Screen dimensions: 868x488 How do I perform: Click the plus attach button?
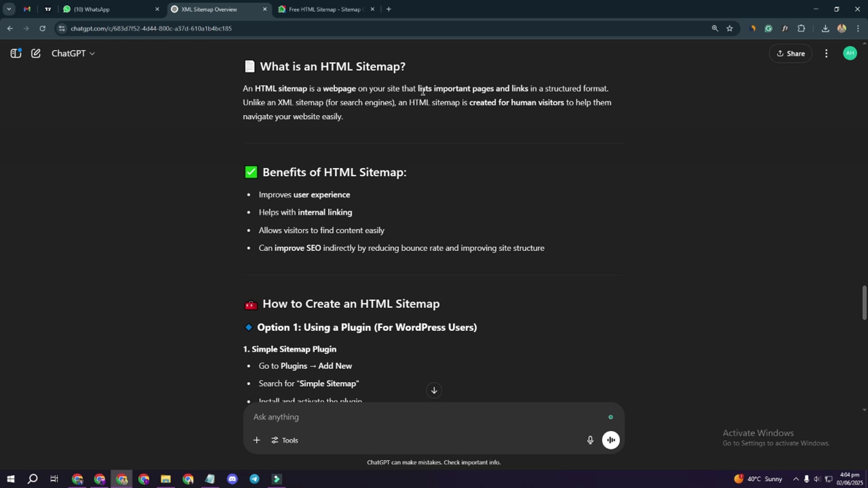(x=256, y=440)
